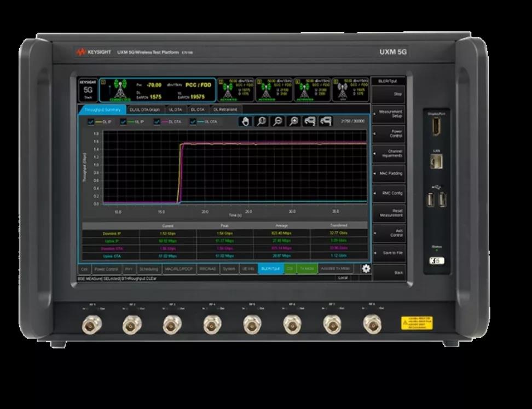Viewport: 532px width, 409px height.
Task: Click the Downlink OTA row label
Action: click(x=112, y=248)
